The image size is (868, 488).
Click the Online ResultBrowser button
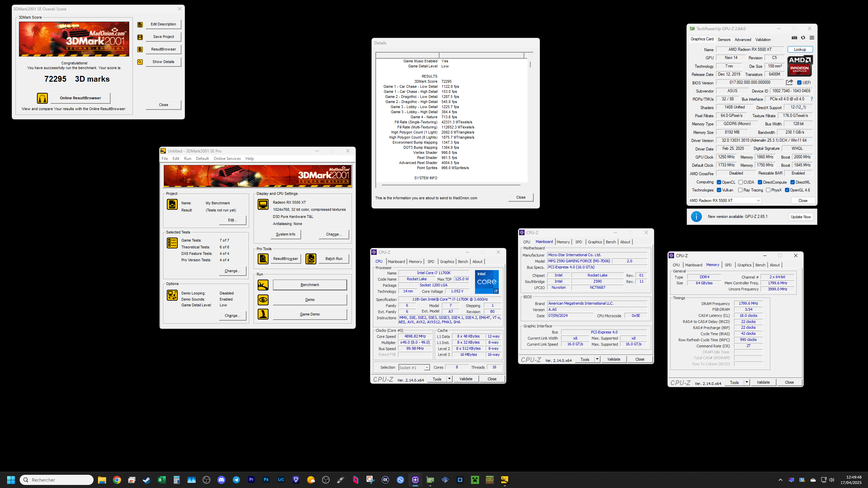(80, 98)
